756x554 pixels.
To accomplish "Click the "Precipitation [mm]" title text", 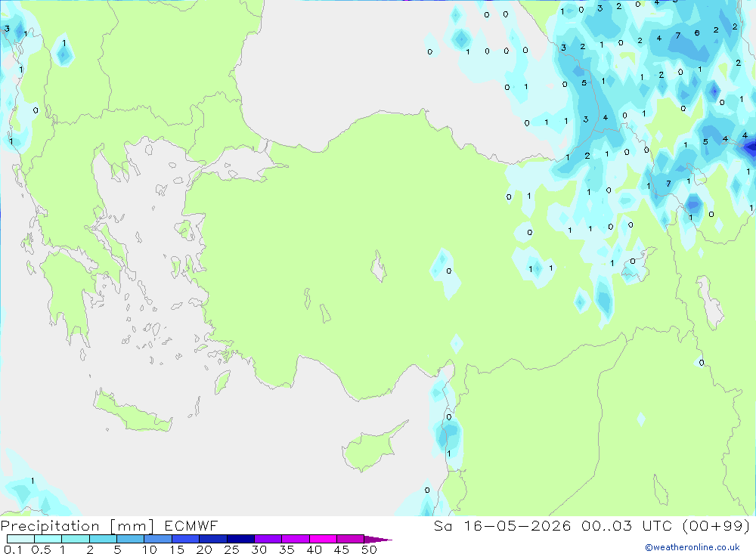I will pyautogui.click(x=77, y=526).
